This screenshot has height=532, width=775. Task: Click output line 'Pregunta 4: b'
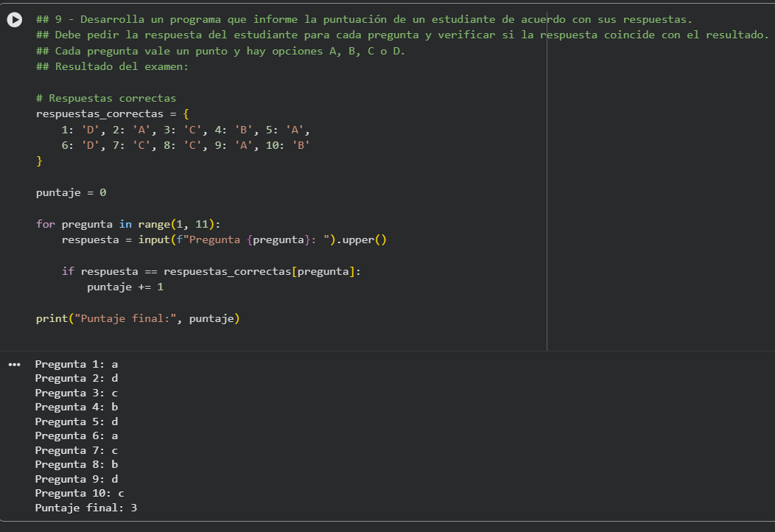coord(77,407)
